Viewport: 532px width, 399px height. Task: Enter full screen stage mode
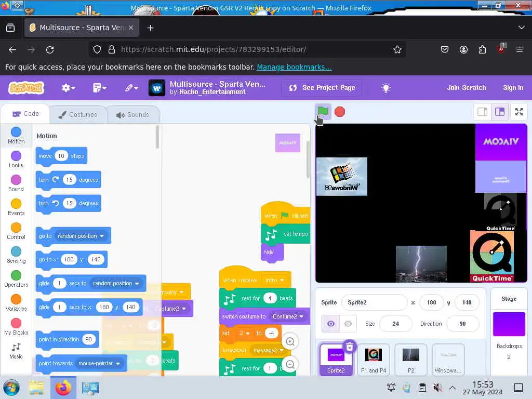(519, 112)
